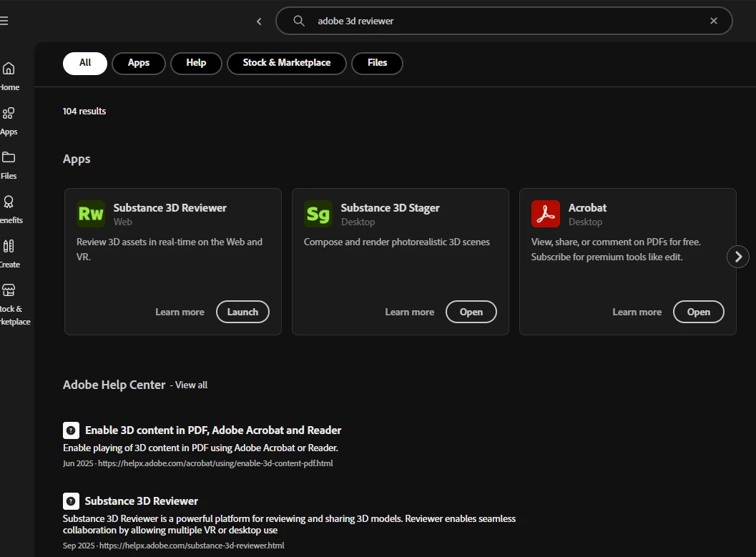Click the help icon beside 'Enable 3D content in PDF'
Image resolution: width=756 pixels, height=557 pixels.
71,430
